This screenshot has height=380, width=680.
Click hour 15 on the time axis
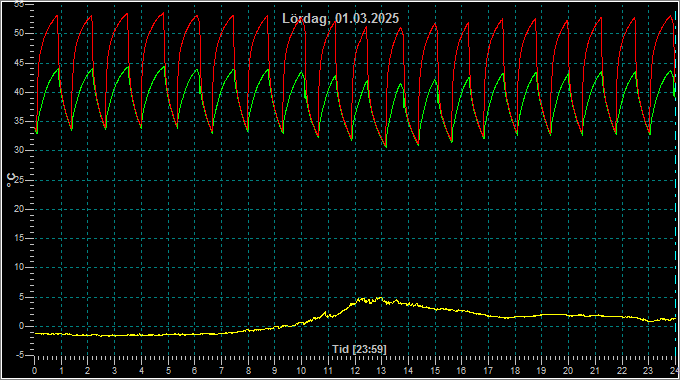click(x=435, y=371)
